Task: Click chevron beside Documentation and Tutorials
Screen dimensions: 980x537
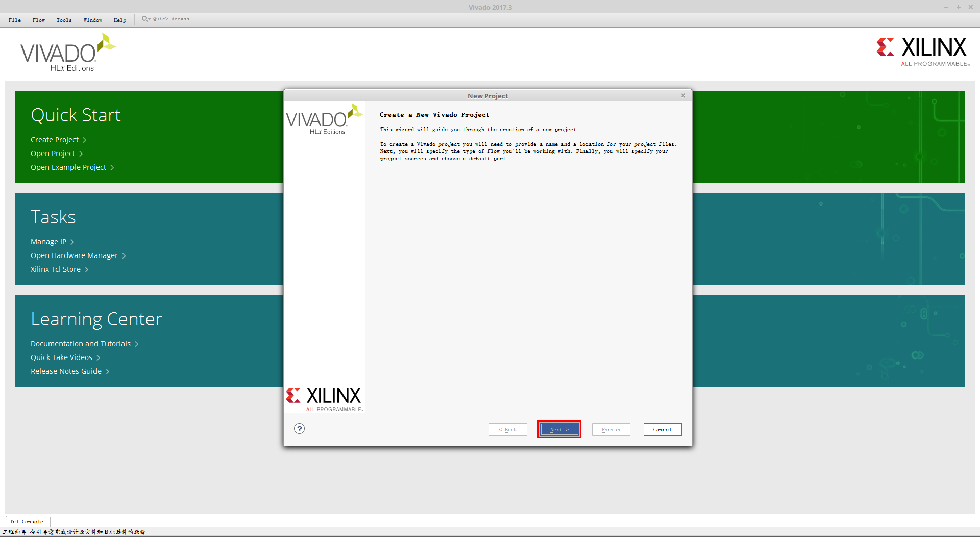Action: [x=137, y=344]
